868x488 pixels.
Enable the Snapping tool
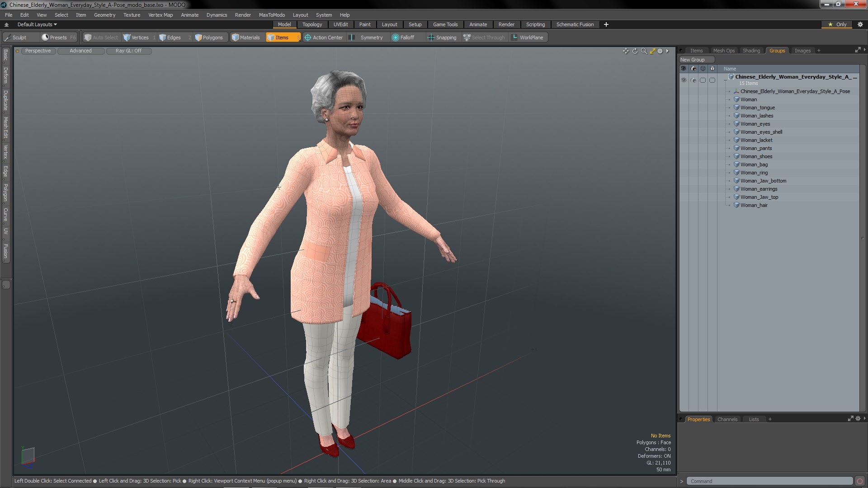coord(442,38)
